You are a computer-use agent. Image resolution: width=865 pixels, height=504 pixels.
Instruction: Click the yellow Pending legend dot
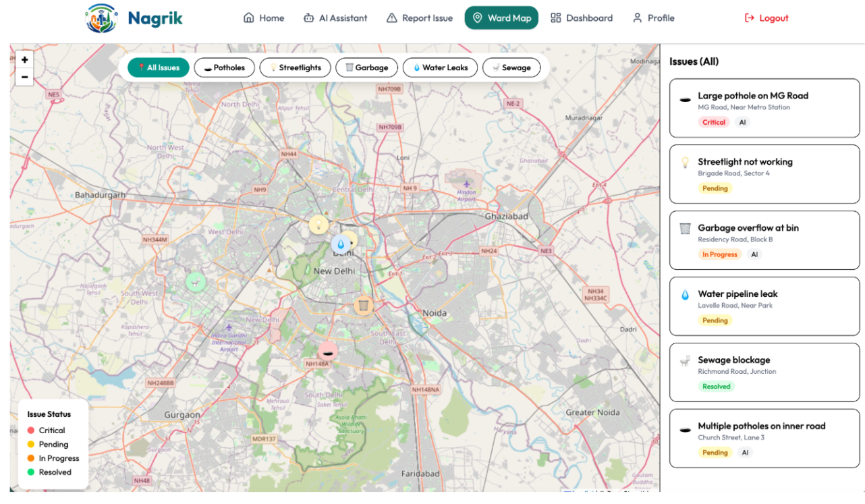point(31,445)
